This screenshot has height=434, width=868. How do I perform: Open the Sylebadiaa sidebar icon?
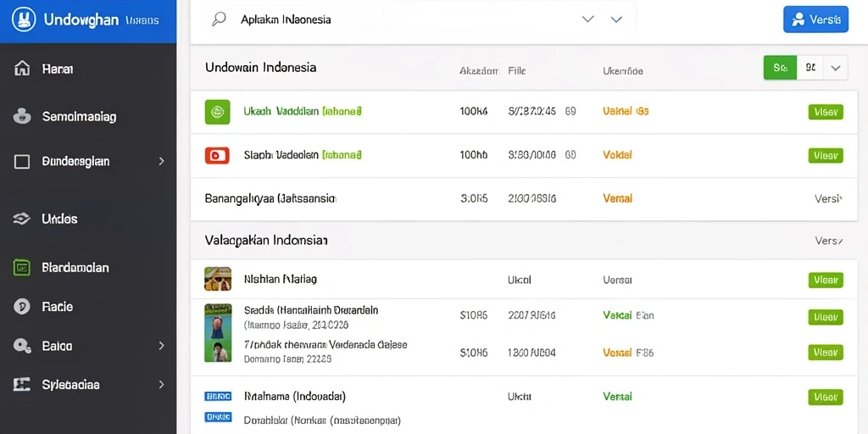pos(21,384)
